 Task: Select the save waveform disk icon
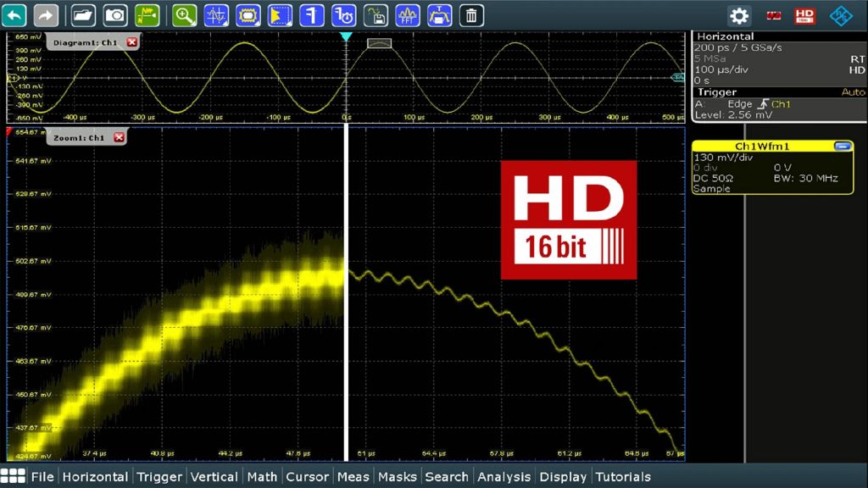coord(376,14)
